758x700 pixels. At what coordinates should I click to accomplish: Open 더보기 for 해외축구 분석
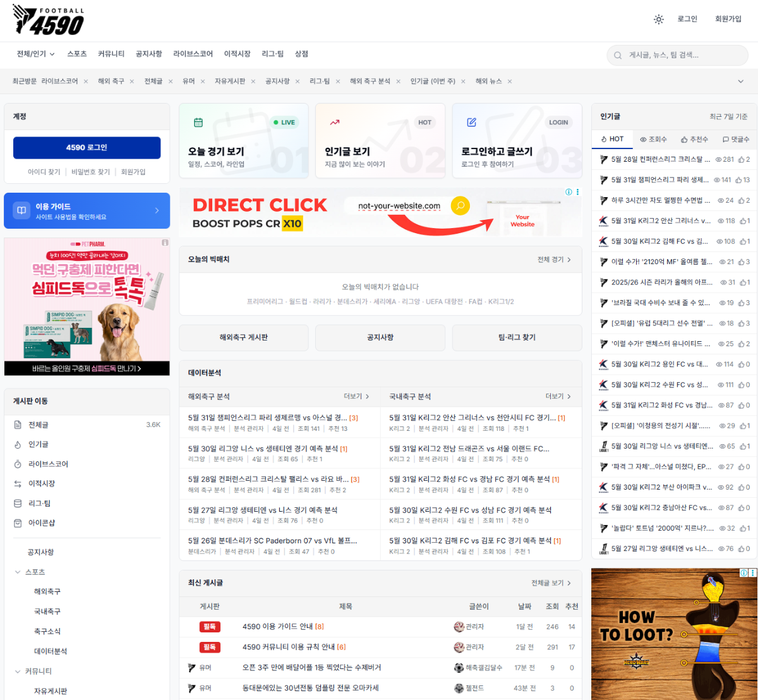[x=357, y=397]
